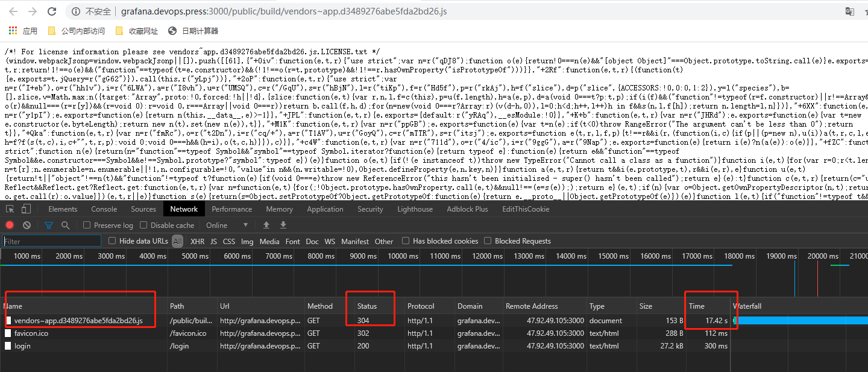The image size is (868, 372).
Task: Toggle the network filter bar
Action: 48,224
